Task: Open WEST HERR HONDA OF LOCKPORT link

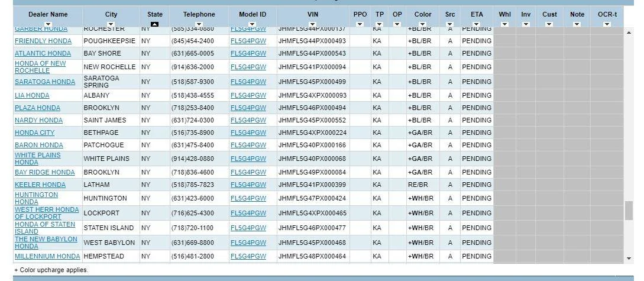Action: 47,213
